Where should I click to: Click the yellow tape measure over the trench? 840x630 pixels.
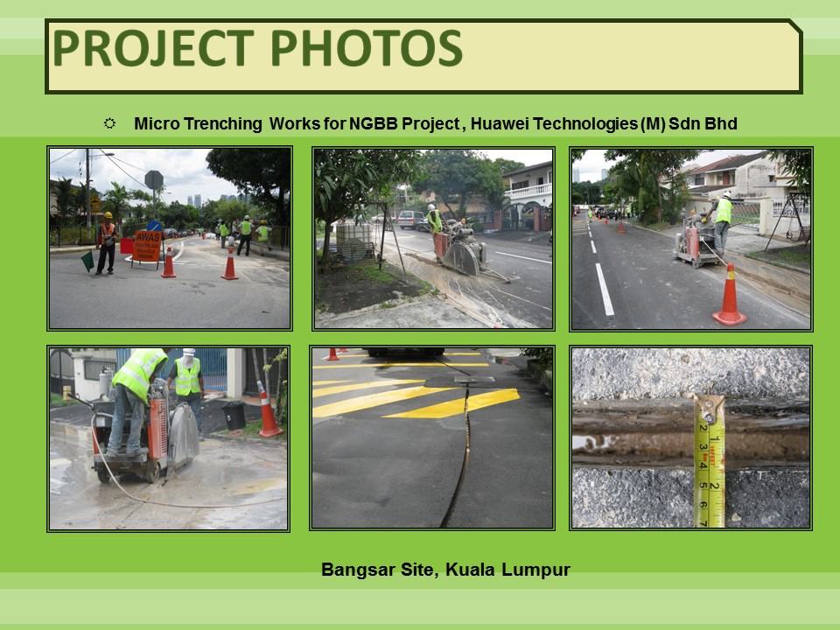(x=709, y=464)
